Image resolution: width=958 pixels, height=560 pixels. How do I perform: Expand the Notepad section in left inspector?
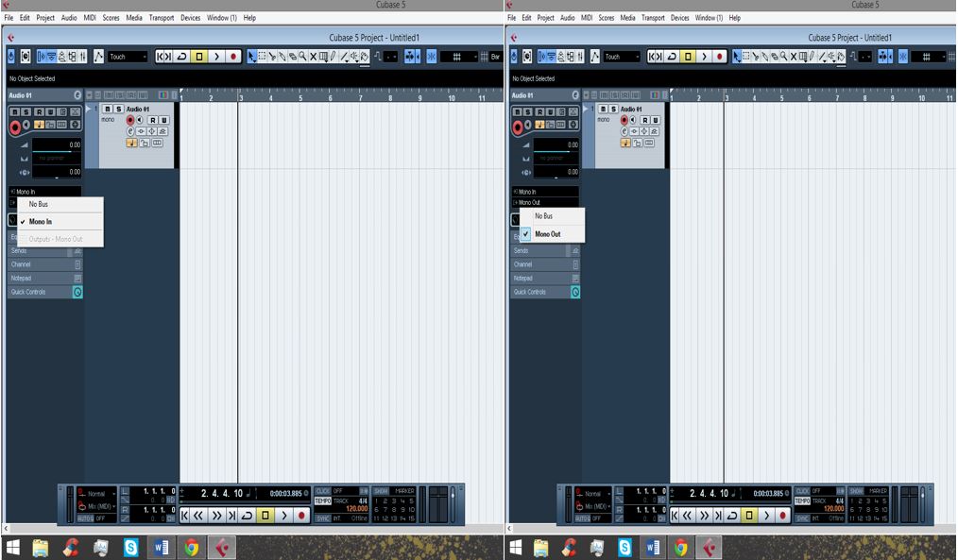[x=45, y=278]
